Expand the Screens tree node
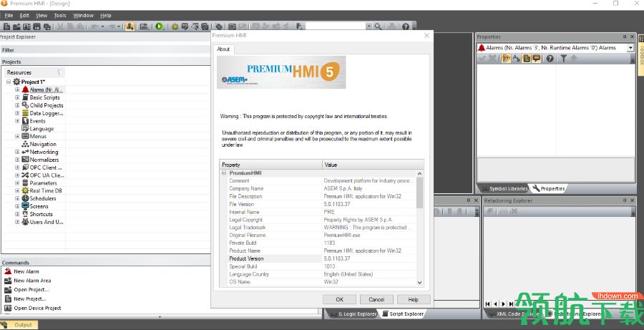Viewport: 644px width, 330px height. (x=17, y=206)
